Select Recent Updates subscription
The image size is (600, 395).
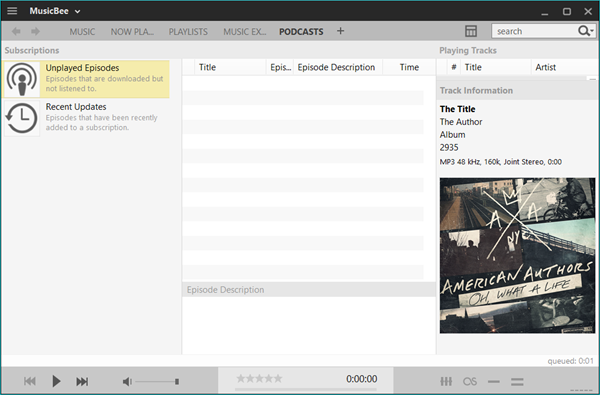click(x=86, y=118)
